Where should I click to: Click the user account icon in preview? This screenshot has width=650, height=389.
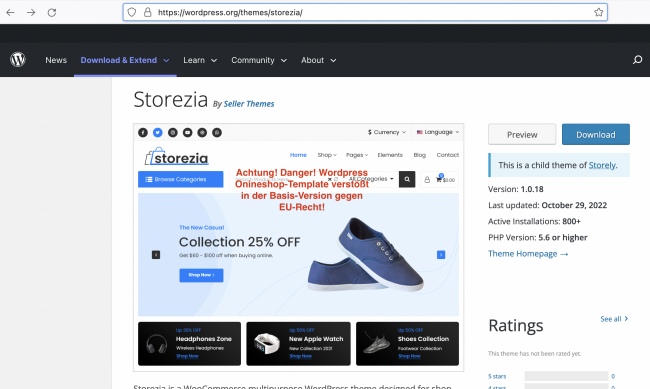(427, 180)
